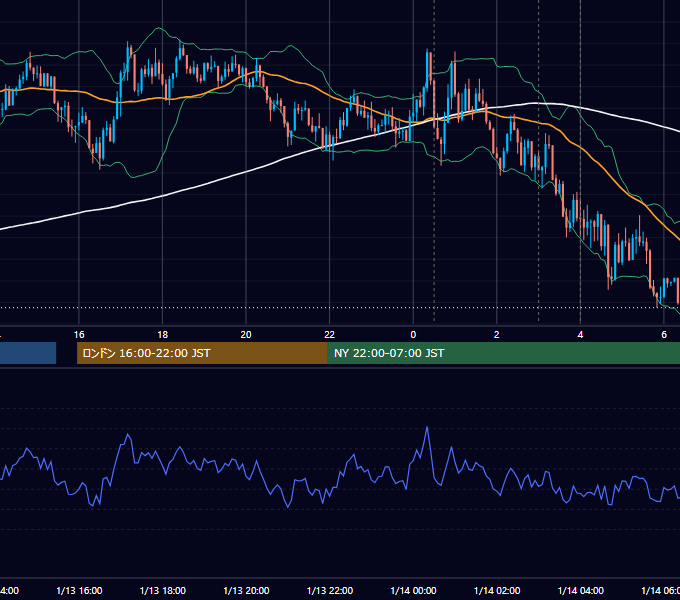Click the ロンドン 16:00-22:00 JST session bar
This screenshot has width=680, height=600.
tap(202, 353)
